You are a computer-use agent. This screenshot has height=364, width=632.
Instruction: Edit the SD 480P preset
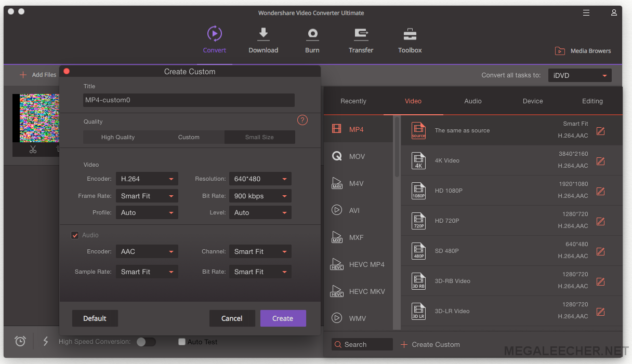600,251
